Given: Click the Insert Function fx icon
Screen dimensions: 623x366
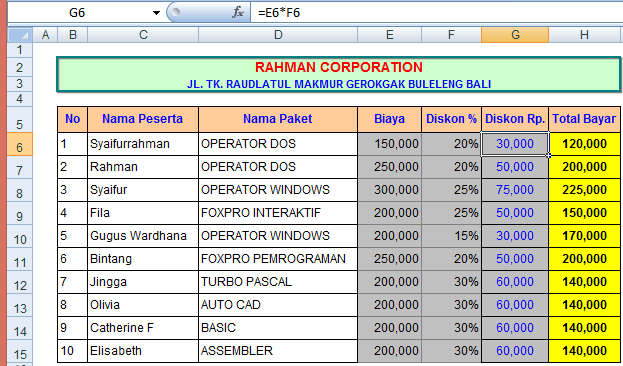Looking at the screenshot, I should 238,12.
